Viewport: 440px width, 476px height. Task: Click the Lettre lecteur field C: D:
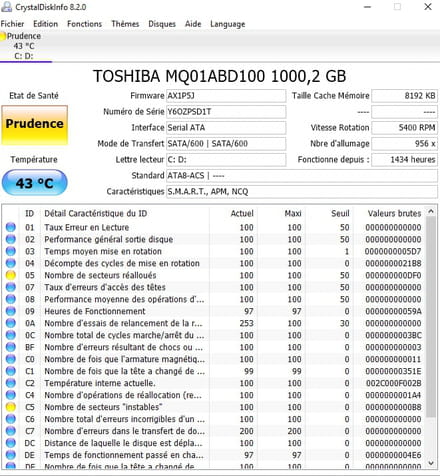[x=226, y=160]
